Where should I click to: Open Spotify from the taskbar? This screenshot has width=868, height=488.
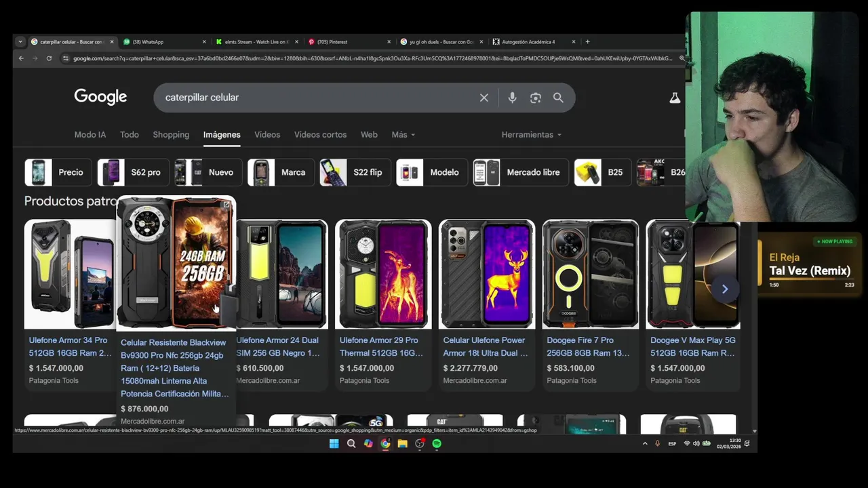[x=437, y=444]
